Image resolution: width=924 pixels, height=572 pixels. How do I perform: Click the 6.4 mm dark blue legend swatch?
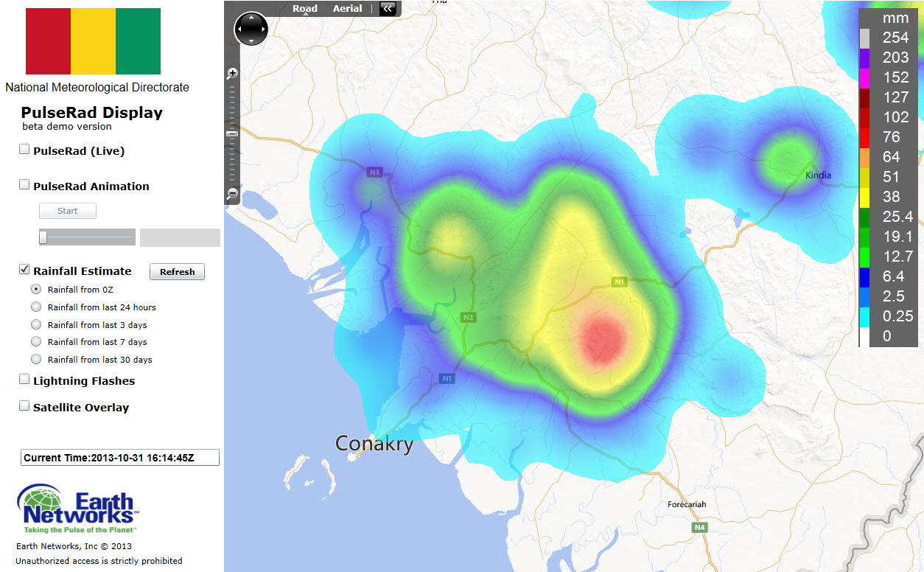(x=865, y=276)
